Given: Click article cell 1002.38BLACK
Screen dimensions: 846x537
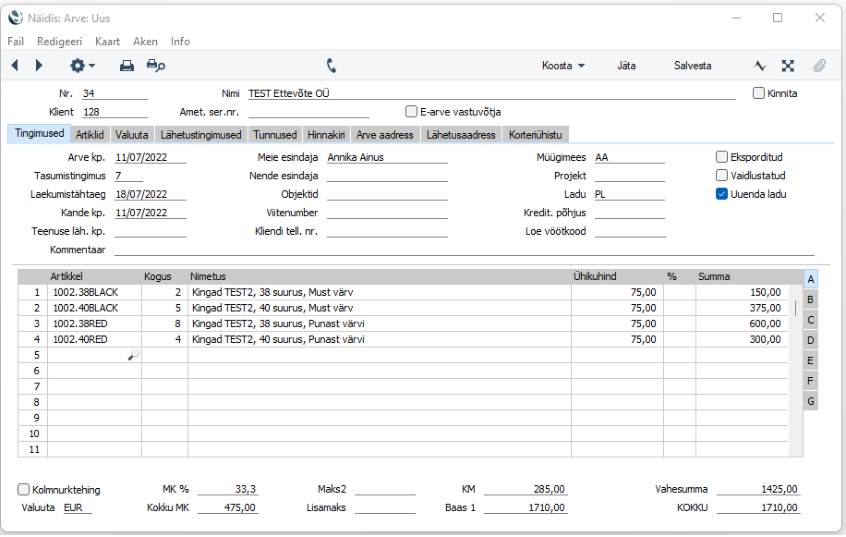Looking at the screenshot, I should [94, 292].
